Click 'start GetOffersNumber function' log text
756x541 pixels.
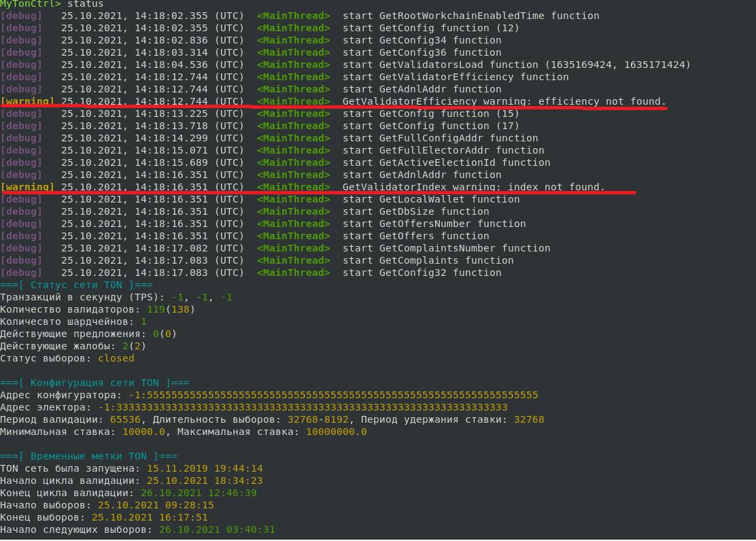click(x=434, y=224)
